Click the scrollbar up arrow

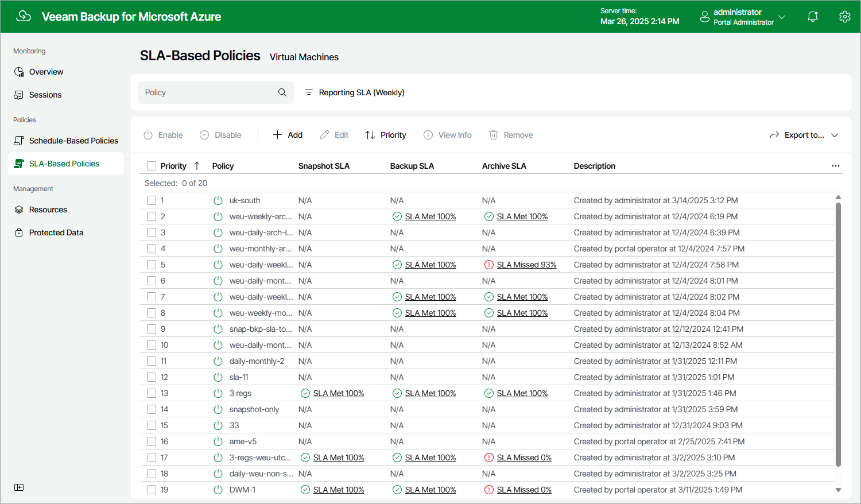pyautogui.click(x=838, y=197)
